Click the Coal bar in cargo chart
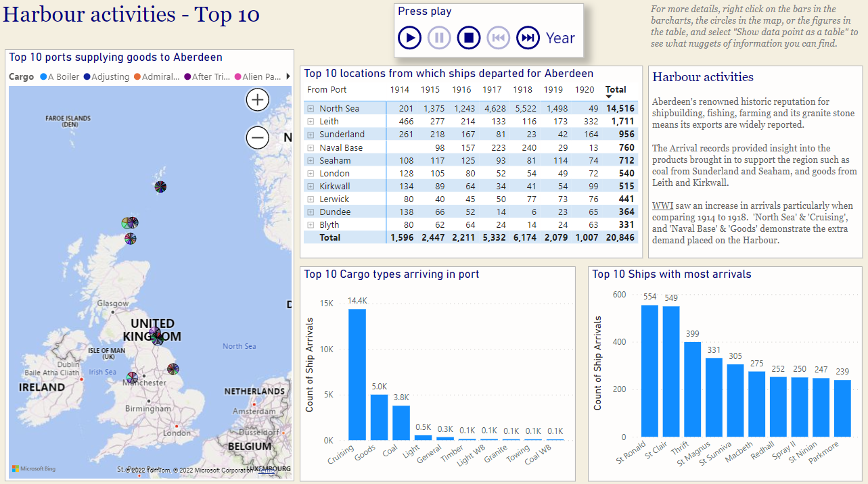 click(x=401, y=422)
